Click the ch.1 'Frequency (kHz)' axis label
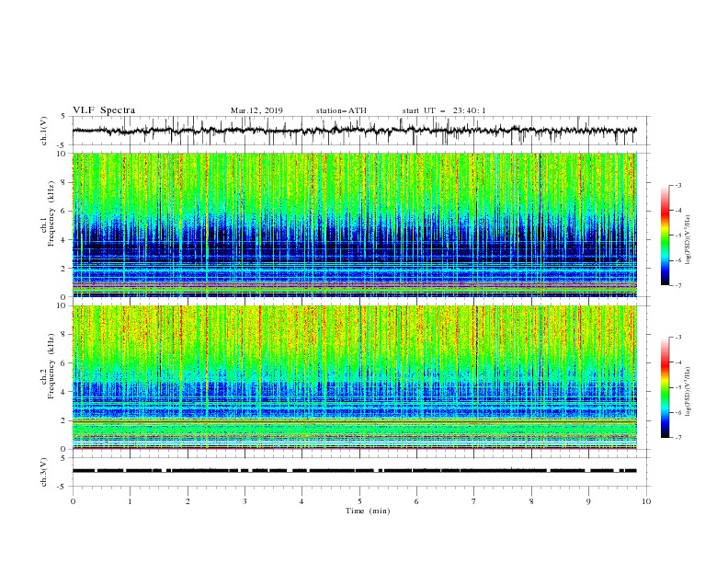This screenshot has width=728, height=563. [x=51, y=212]
